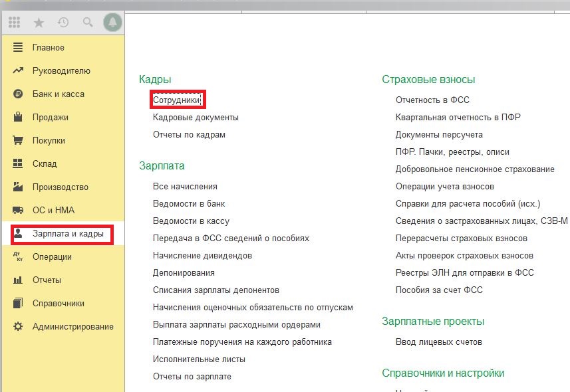The width and height of the screenshot is (570, 392).
Task: Open Сведения о застрахованных лицах, СЗВ-М
Action: (x=482, y=221)
